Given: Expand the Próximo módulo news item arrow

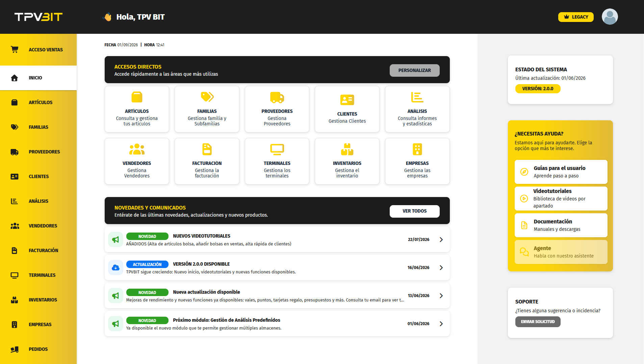Looking at the screenshot, I should (441, 324).
